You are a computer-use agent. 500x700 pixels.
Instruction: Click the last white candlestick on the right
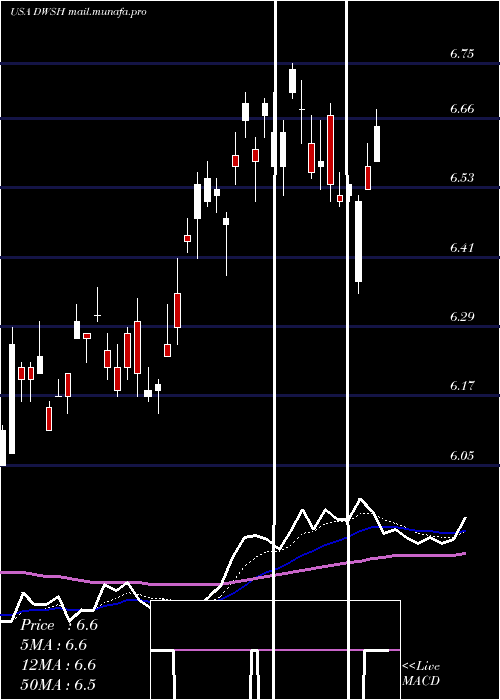coord(377,144)
